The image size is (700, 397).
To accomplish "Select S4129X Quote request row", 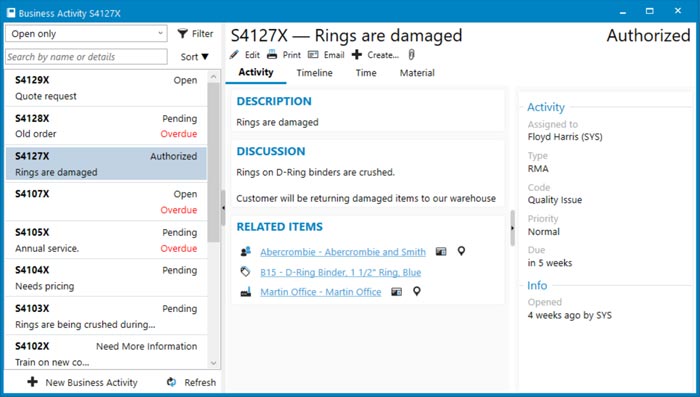I will pyautogui.click(x=106, y=88).
